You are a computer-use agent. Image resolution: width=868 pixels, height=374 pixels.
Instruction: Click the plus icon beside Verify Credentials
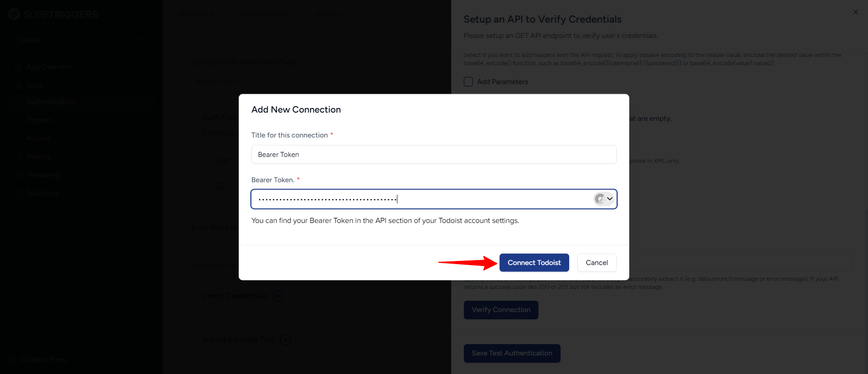point(278,296)
